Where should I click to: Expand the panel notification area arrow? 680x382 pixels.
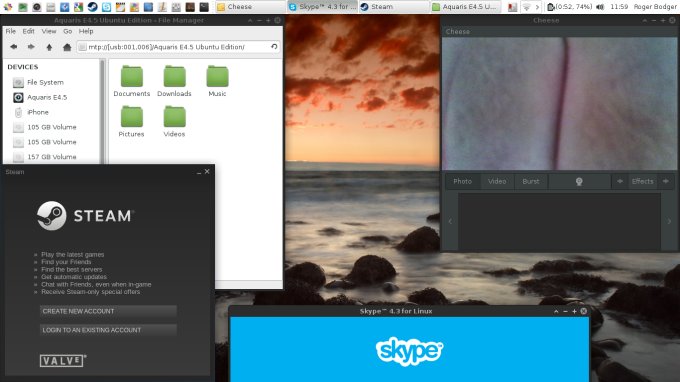(x=537, y=7)
